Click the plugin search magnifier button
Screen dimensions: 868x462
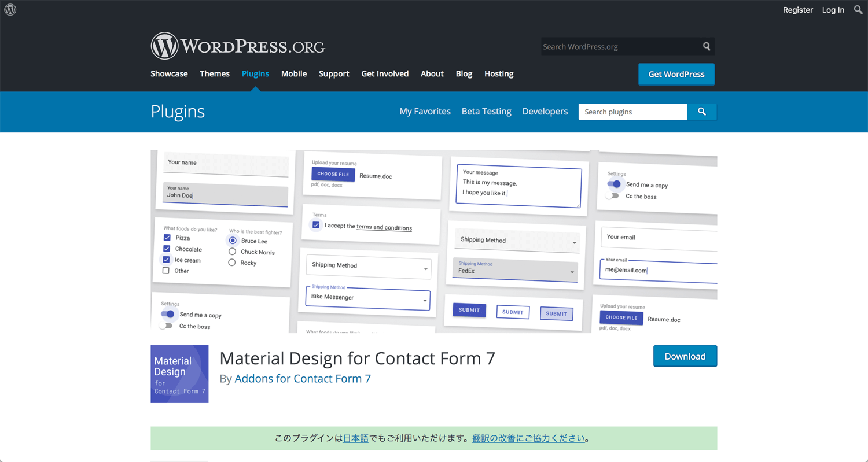click(702, 112)
